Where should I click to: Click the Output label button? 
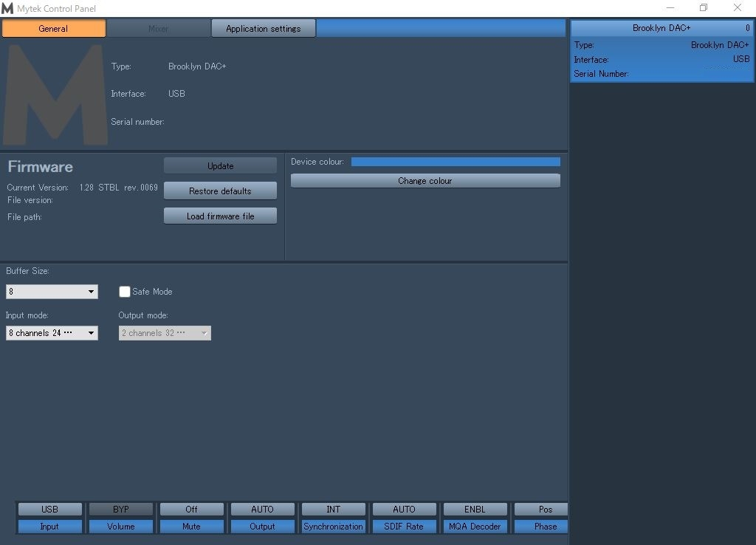coord(262,527)
